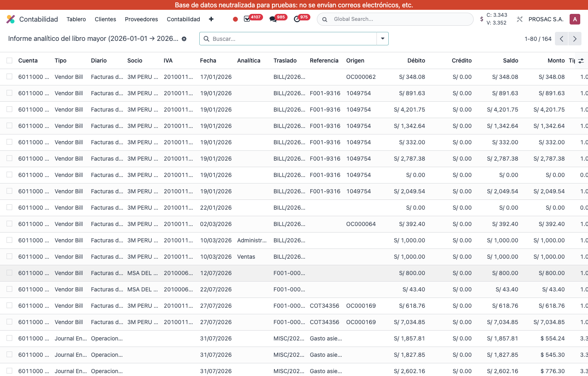This screenshot has height=376, width=588.
Task: Click the date 22/07/2026 cell
Action: click(216, 289)
